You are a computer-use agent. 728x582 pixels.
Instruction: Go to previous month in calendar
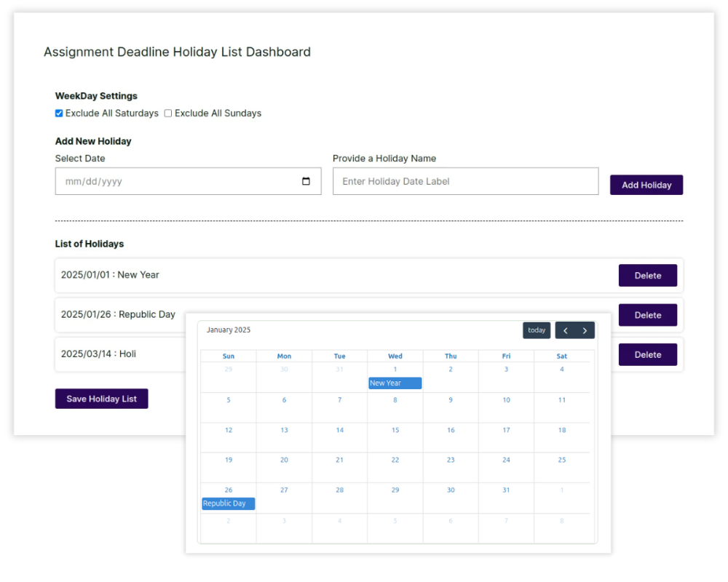(566, 330)
